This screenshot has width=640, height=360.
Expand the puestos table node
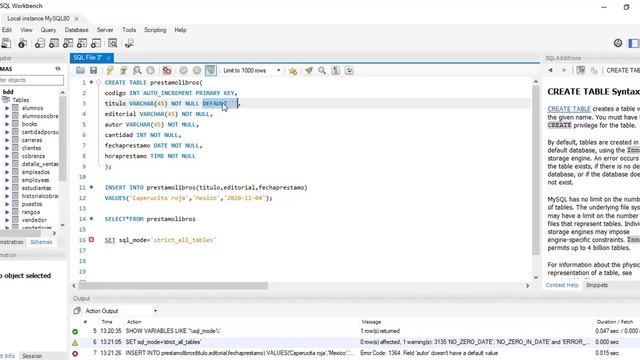[x=7, y=204]
